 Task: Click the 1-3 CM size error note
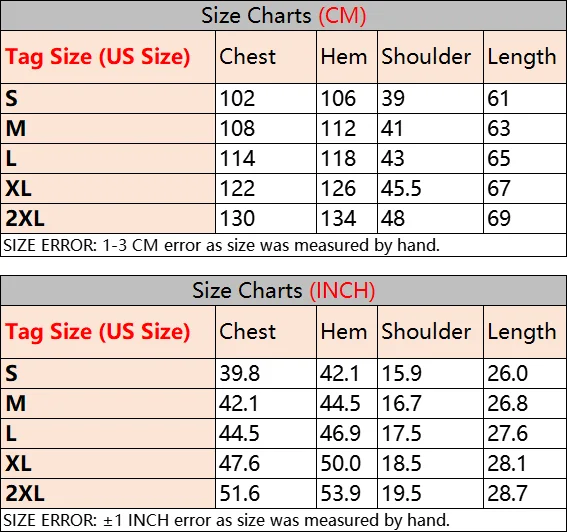(221, 246)
